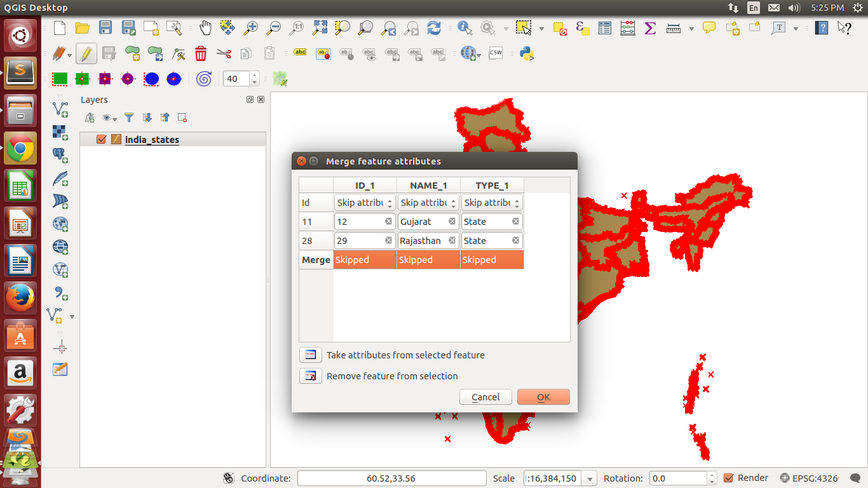Expand the Scale dropdown in status bar
Image resolution: width=868 pixels, height=488 pixels.
590,478
